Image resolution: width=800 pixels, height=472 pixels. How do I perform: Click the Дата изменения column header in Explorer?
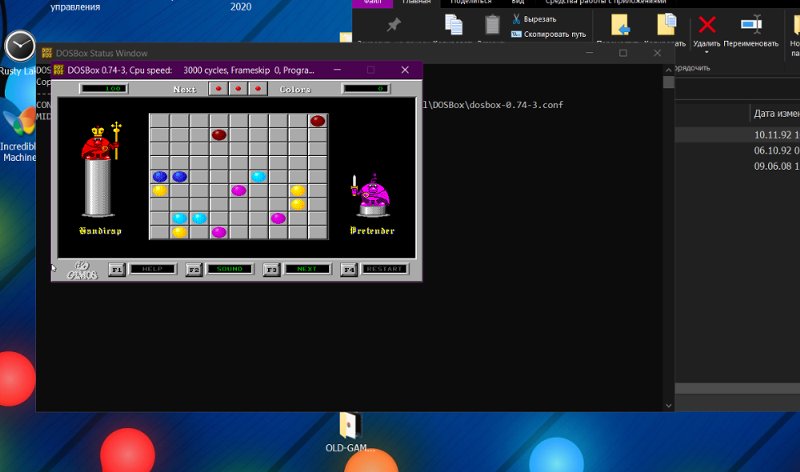click(776, 113)
